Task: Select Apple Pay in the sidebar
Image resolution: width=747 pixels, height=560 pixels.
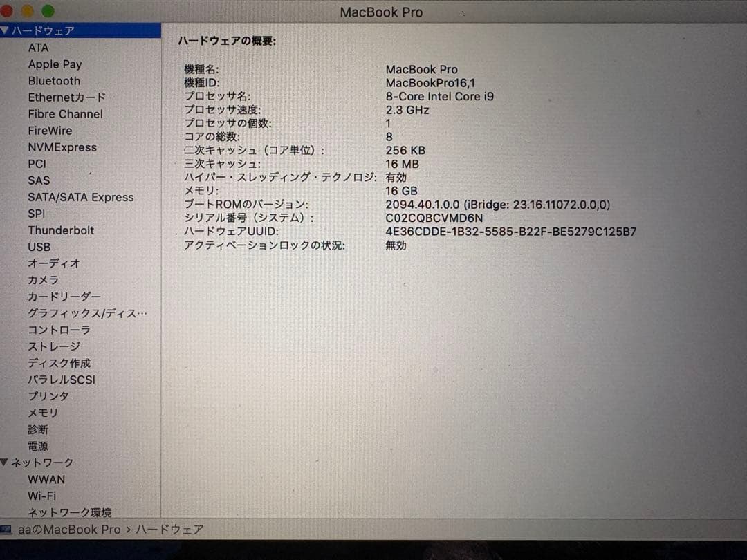Action: (55, 64)
